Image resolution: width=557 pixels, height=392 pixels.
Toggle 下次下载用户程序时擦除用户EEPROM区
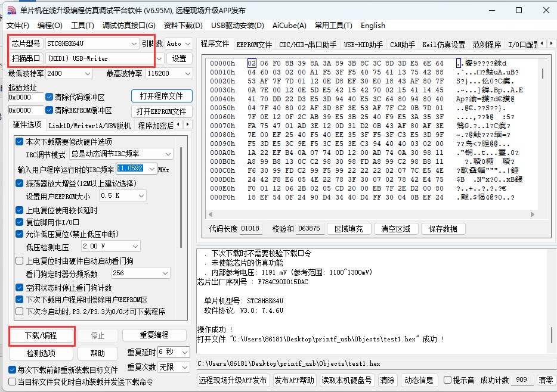(x=20, y=300)
